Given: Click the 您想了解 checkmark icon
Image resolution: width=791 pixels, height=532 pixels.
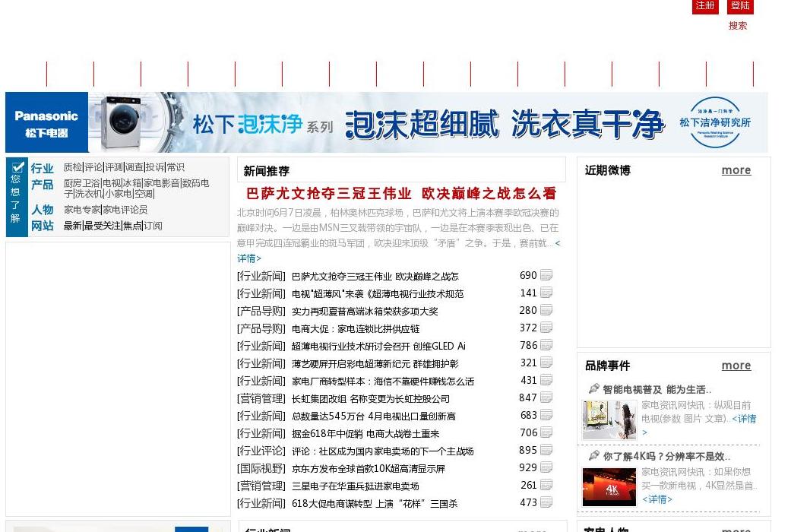Looking at the screenshot, I should (17, 166).
